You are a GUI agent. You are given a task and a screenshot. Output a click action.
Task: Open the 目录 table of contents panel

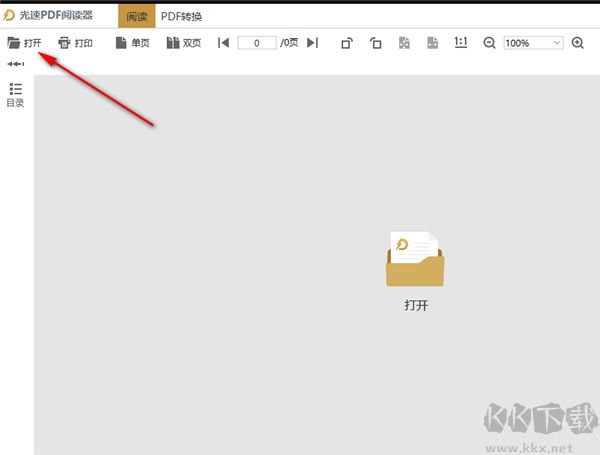[x=16, y=95]
